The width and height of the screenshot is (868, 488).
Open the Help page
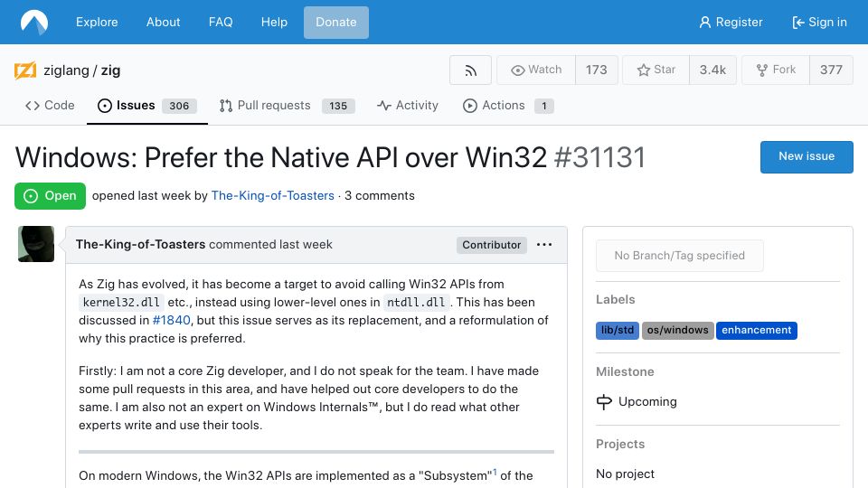(274, 22)
